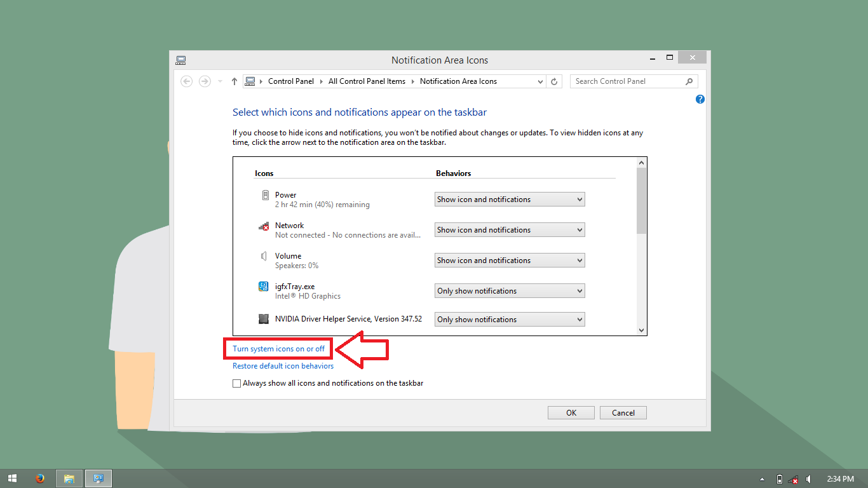Screen dimensions: 868x488
Task: Click Restore default icon behaviors link
Action: pyautogui.click(x=283, y=366)
